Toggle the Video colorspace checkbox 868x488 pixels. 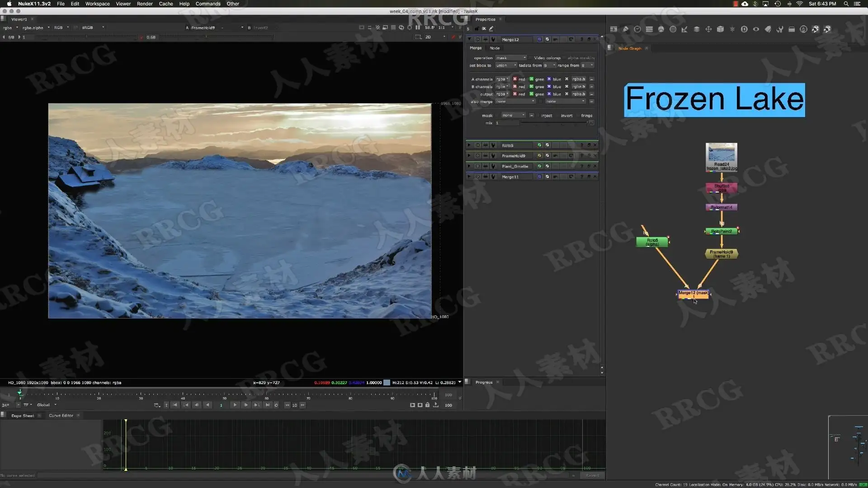531,58
